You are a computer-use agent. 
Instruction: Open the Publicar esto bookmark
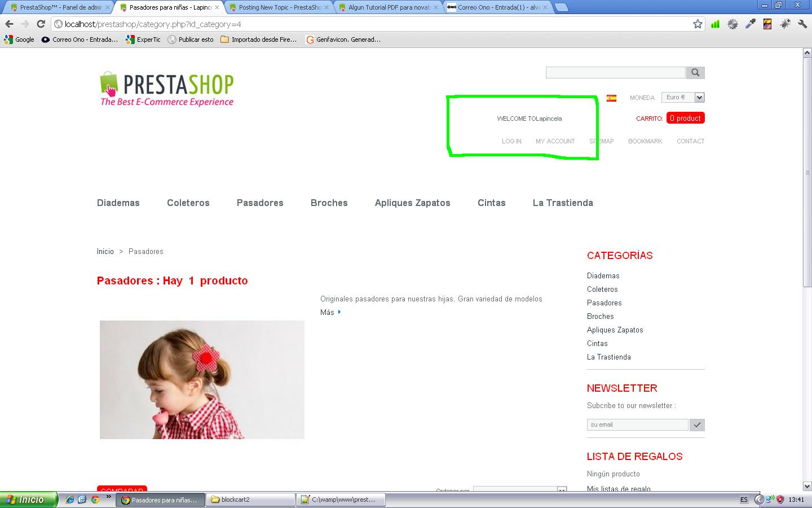[x=191, y=40]
